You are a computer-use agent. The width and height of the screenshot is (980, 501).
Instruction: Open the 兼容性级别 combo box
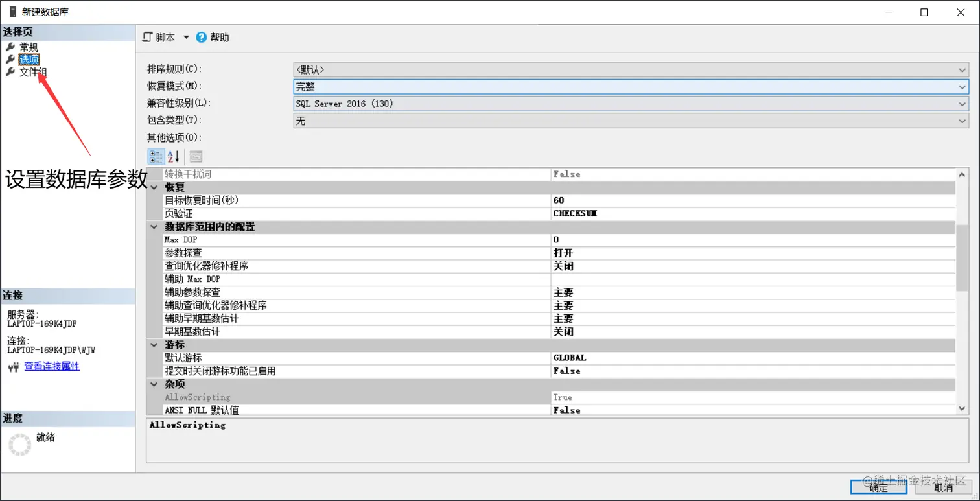[631, 104]
